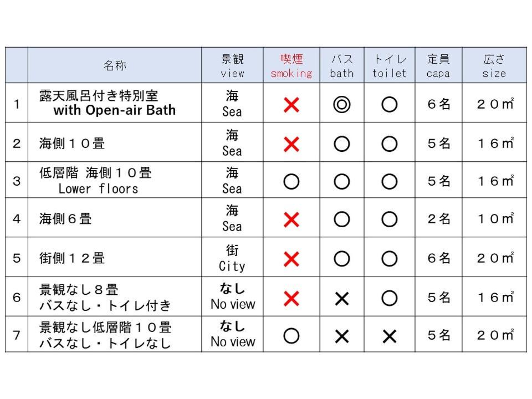Select the red smoking column header

pyautogui.click(x=291, y=66)
